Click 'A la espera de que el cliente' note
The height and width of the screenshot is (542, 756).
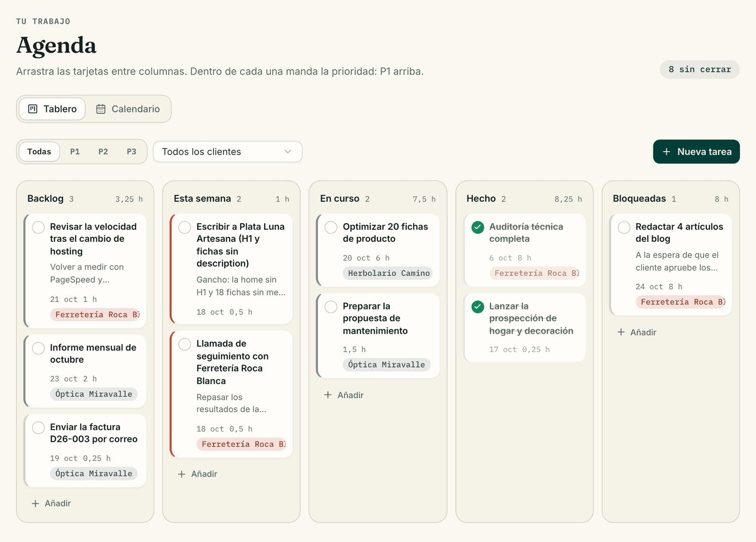pyautogui.click(x=677, y=261)
